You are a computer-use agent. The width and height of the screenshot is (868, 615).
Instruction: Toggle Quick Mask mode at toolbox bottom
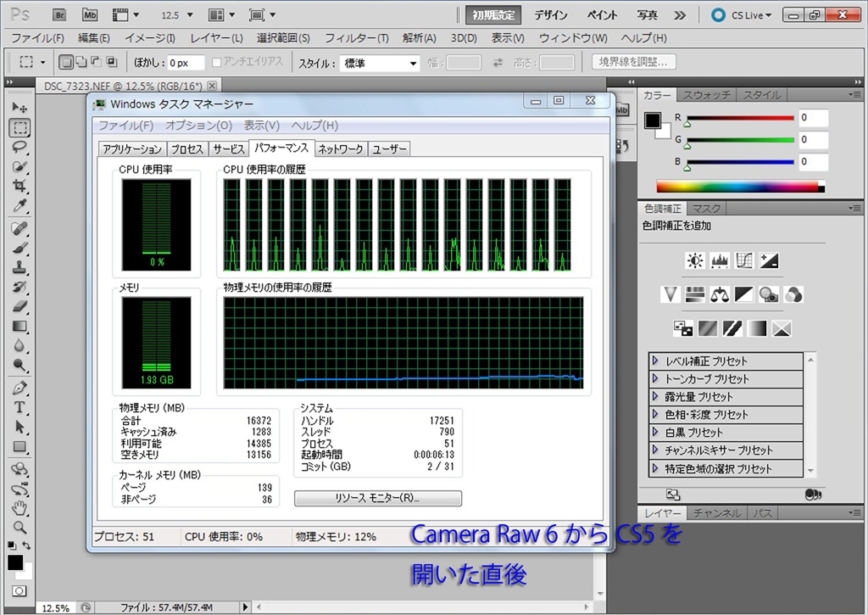[x=19, y=590]
